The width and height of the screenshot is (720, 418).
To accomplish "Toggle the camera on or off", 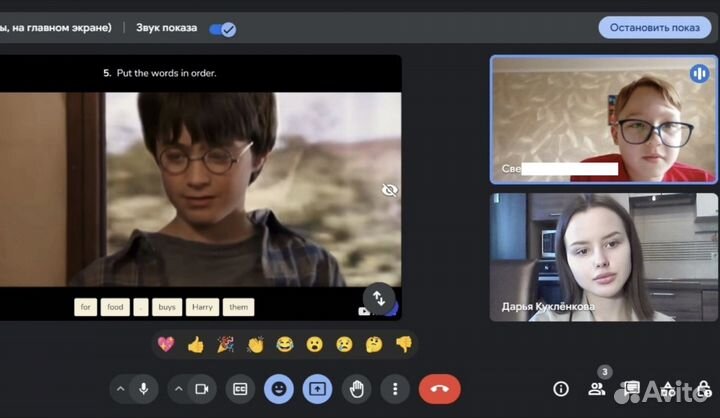I will coord(201,388).
